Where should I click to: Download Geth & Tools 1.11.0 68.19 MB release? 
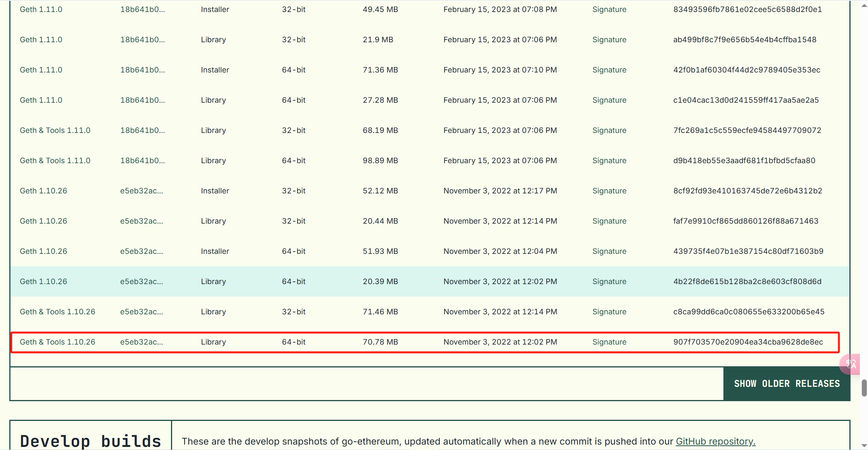pos(55,130)
